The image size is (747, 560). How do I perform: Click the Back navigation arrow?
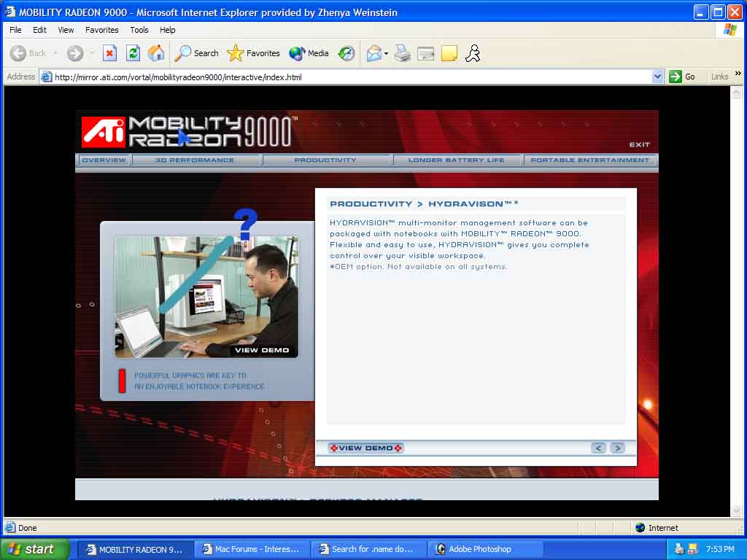(18, 53)
